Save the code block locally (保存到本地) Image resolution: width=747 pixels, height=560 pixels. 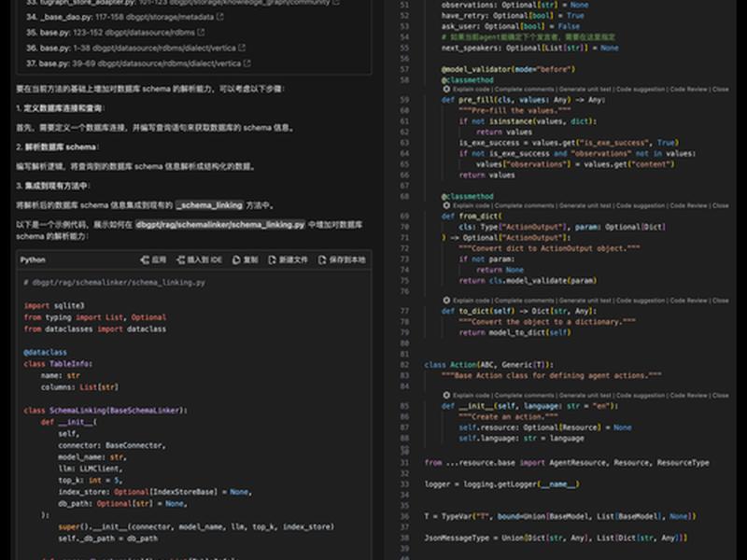tap(342, 259)
